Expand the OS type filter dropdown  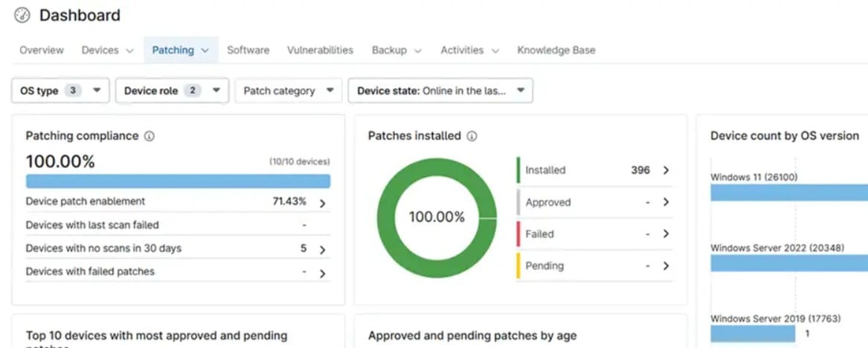point(60,90)
